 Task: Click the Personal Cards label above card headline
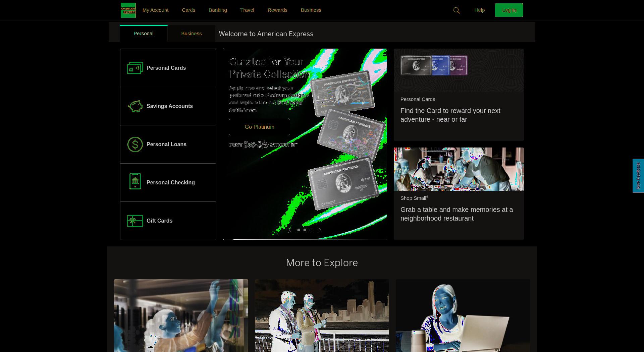point(418,99)
